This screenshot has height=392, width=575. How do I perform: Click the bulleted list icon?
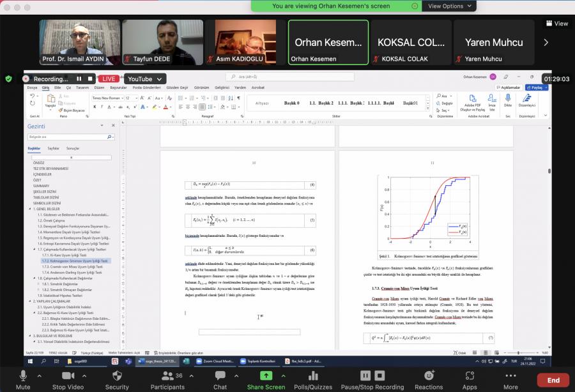(x=181, y=98)
